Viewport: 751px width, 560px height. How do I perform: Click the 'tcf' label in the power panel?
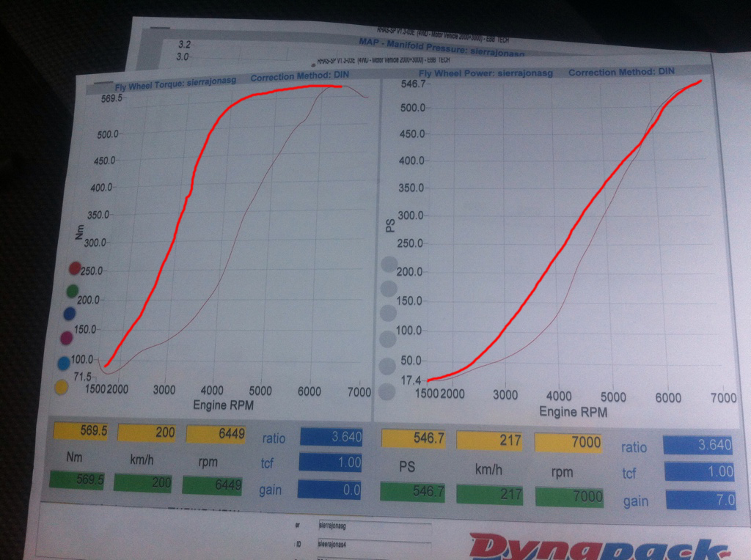[x=629, y=474]
